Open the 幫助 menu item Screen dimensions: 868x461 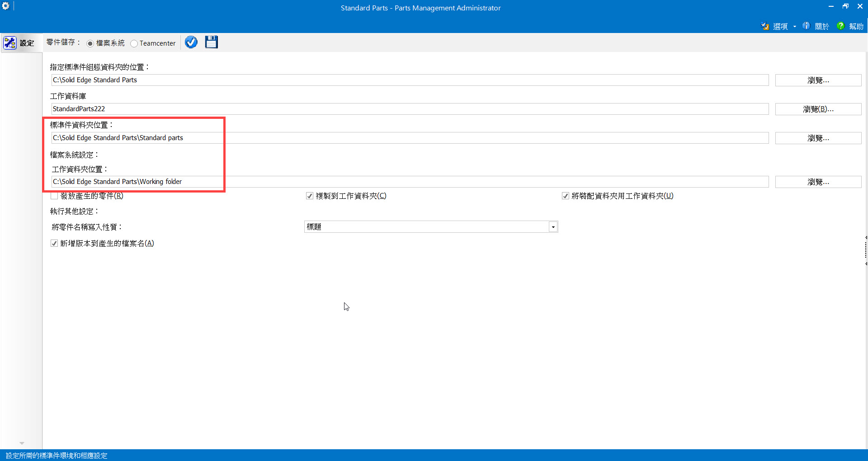point(856,26)
